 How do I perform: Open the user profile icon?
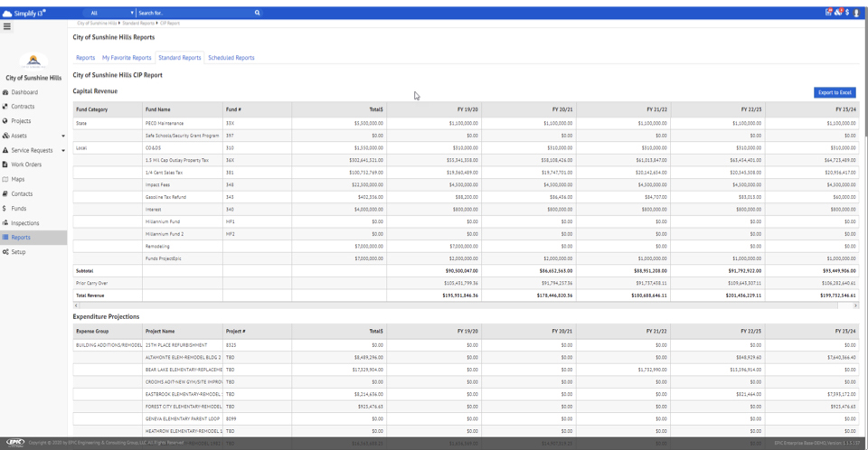856,13
